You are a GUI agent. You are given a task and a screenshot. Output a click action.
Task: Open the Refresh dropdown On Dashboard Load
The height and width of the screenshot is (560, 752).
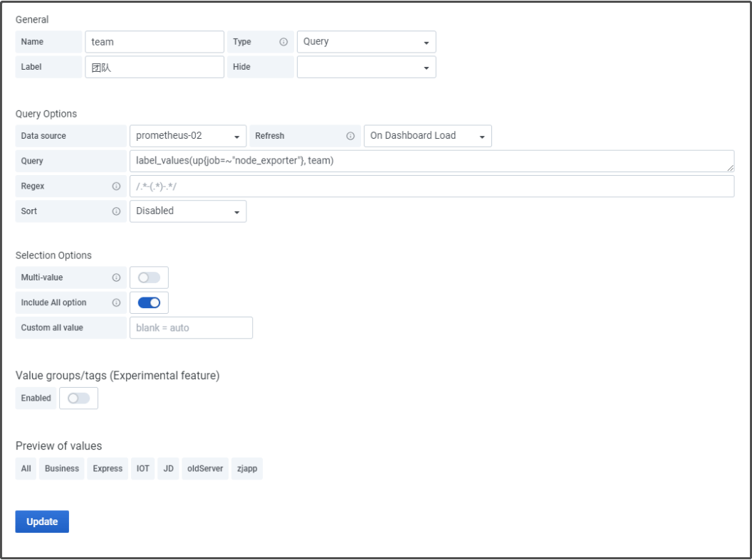point(427,136)
